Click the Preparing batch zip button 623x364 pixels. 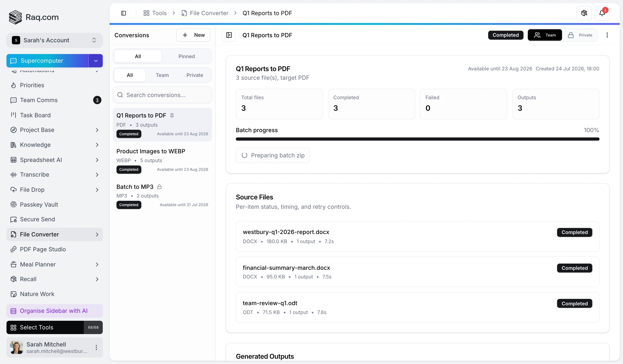273,155
